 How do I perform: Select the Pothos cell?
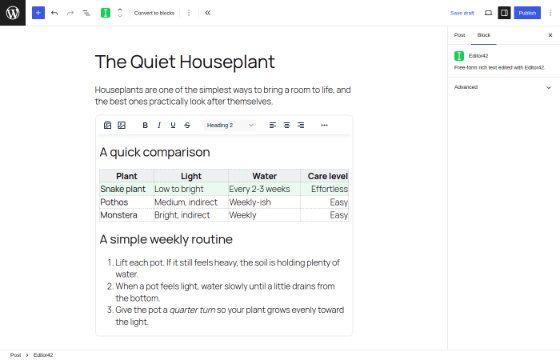click(x=126, y=202)
